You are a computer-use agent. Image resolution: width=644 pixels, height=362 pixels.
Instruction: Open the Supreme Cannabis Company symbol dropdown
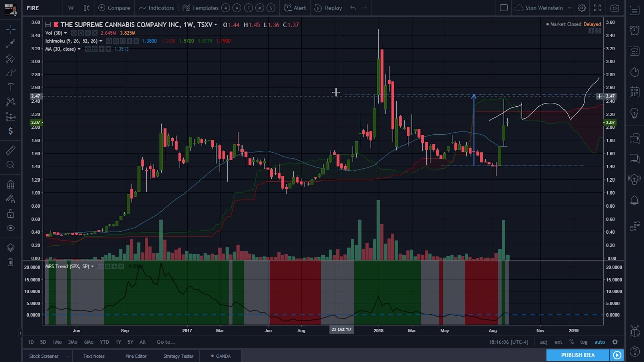tap(216, 25)
